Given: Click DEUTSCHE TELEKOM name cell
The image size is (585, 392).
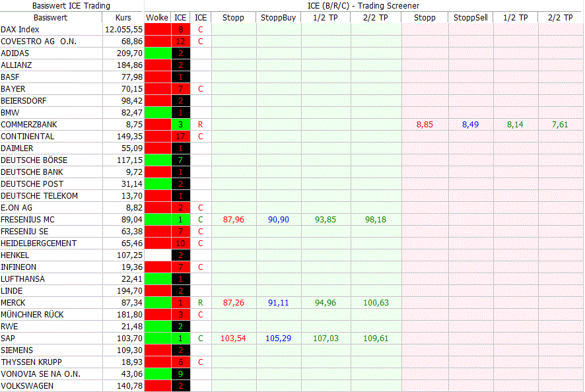Looking at the screenshot, I should [39, 196].
